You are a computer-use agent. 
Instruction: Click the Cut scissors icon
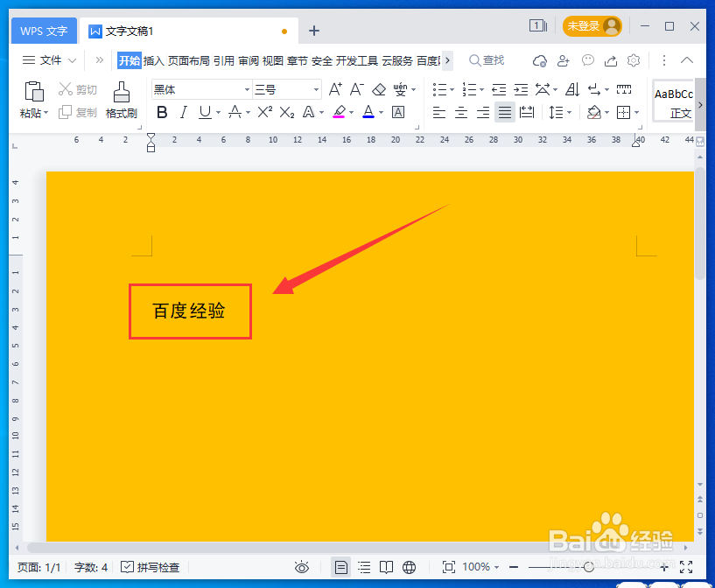click(66, 89)
